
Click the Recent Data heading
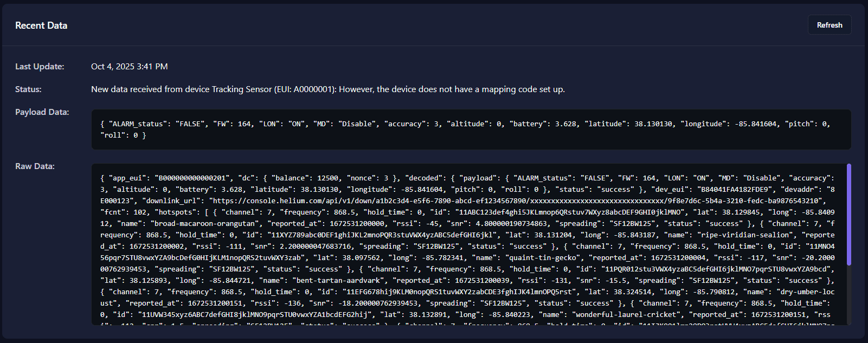tap(41, 25)
